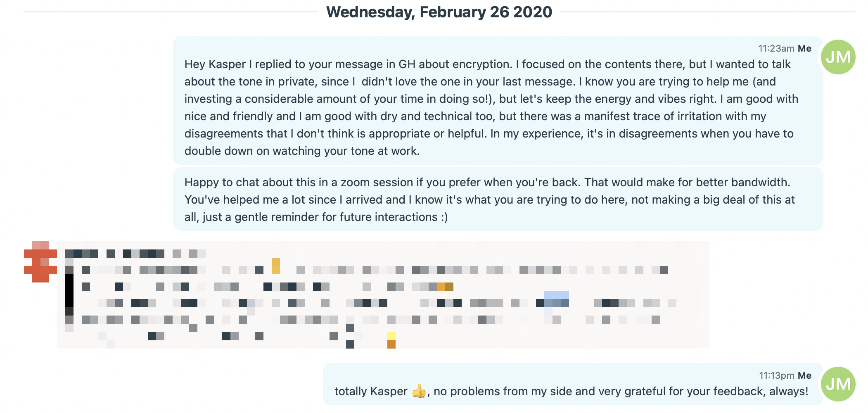Click the word "zoom" in the second message
This screenshot has height=413, width=868.
coord(356,182)
